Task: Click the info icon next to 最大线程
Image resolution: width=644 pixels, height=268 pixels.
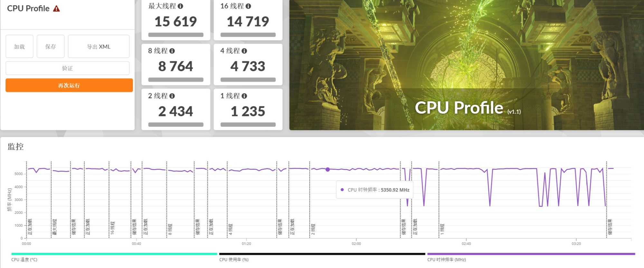Action: [180, 6]
